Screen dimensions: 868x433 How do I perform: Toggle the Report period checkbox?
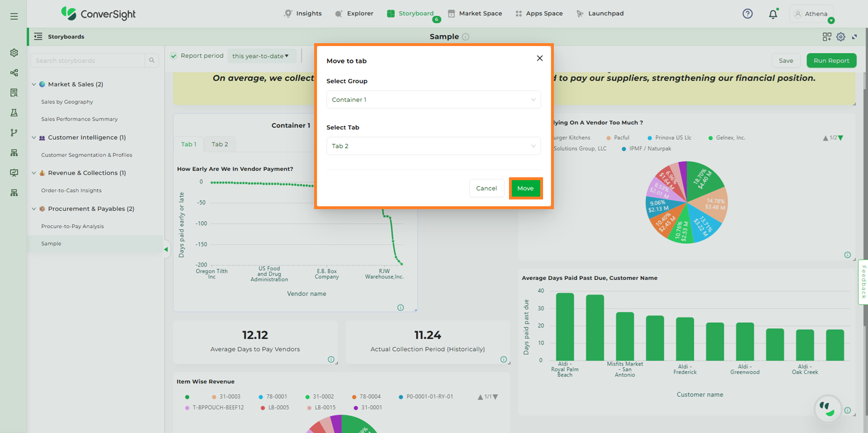[x=174, y=56]
